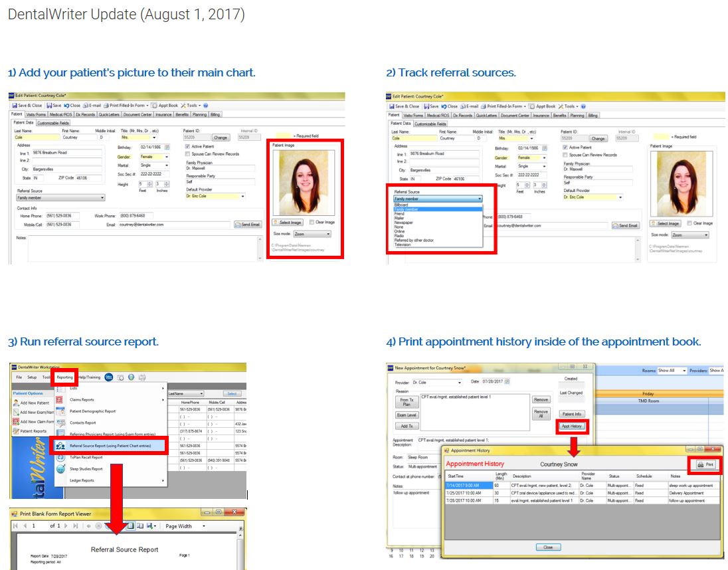Check Clear Image in section 2 screenshot
Screen dimensions: 728x570
pyautogui.click(x=690, y=223)
